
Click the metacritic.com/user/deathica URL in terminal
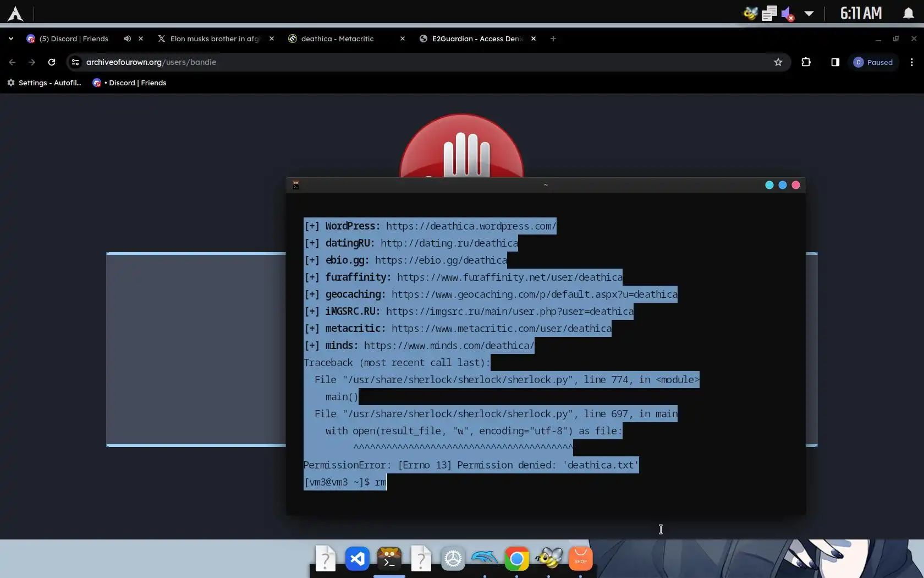[x=501, y=329]
